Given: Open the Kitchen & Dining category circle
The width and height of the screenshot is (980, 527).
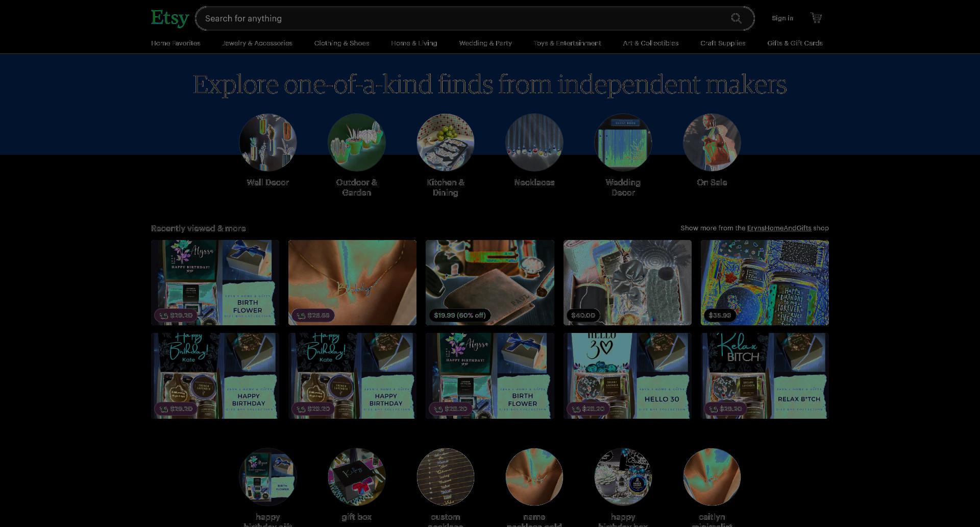Looking at the screenshot, I should click(x=446, y=142).
